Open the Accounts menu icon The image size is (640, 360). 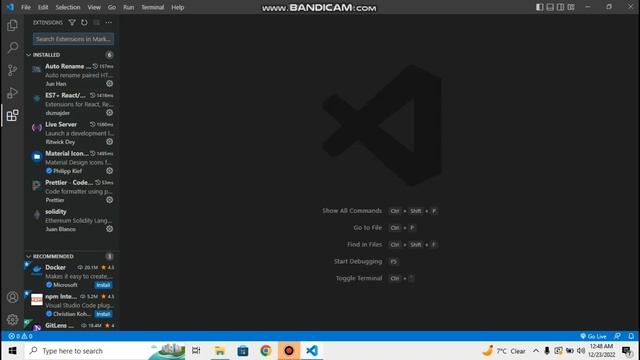coord(12,297)
